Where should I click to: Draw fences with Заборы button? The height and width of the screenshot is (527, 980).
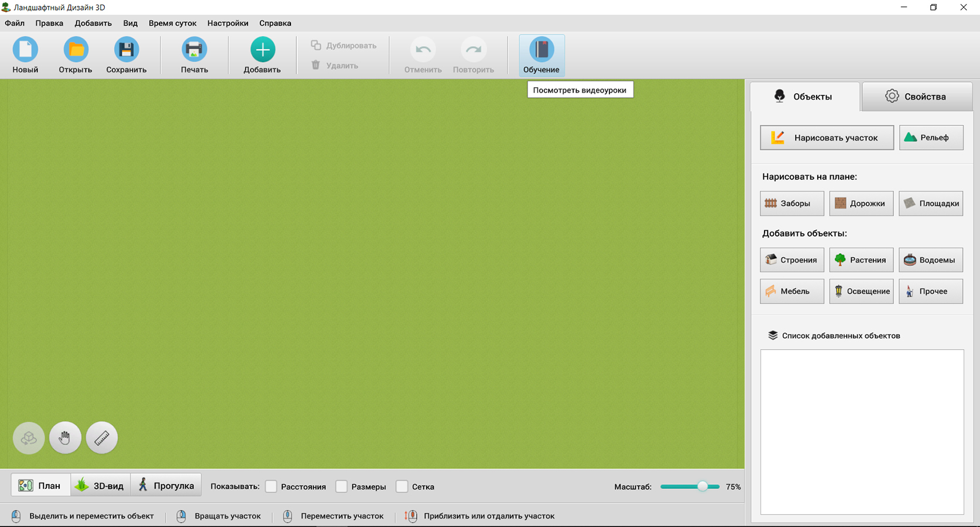[x=791, y=203]
